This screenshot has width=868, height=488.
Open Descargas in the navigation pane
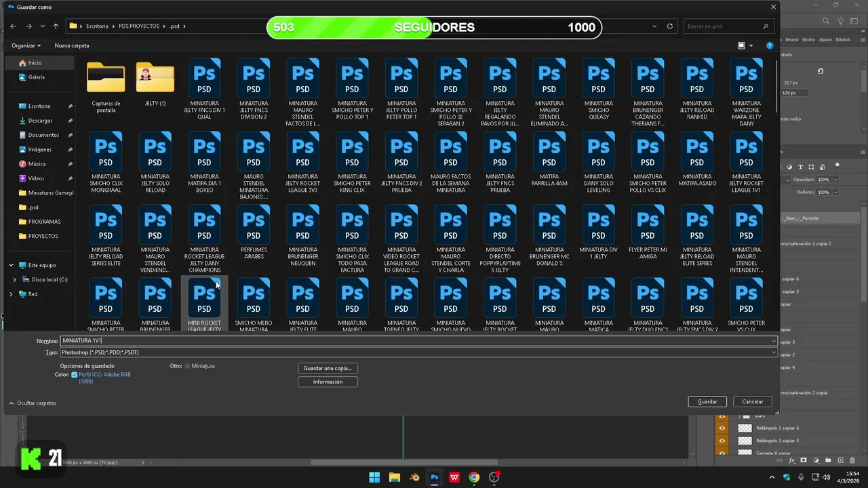[x=40, y=121]
